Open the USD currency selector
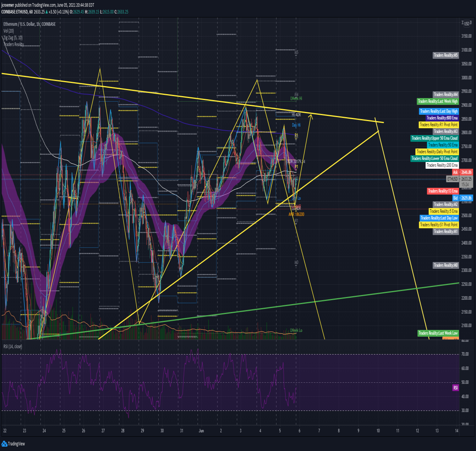Viewport: 476px width, 451px height. pos(466,23)
